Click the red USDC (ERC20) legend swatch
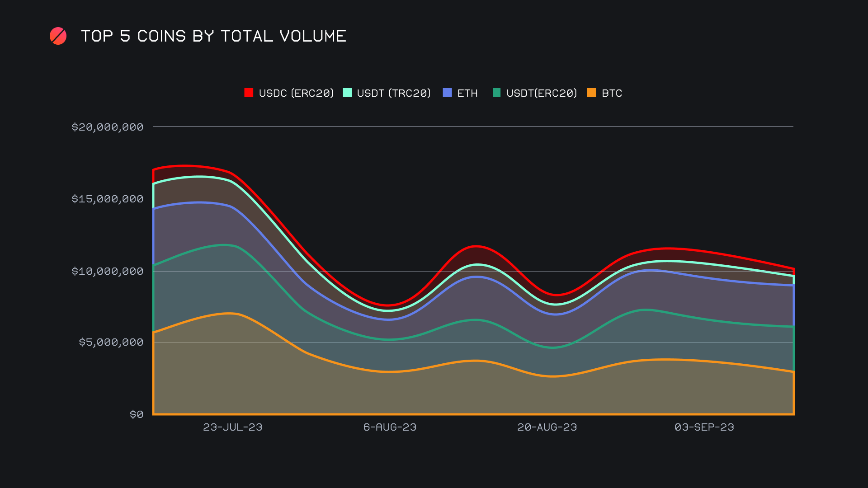Viewport: 868px width, 488px height. (x=249, y=93)
